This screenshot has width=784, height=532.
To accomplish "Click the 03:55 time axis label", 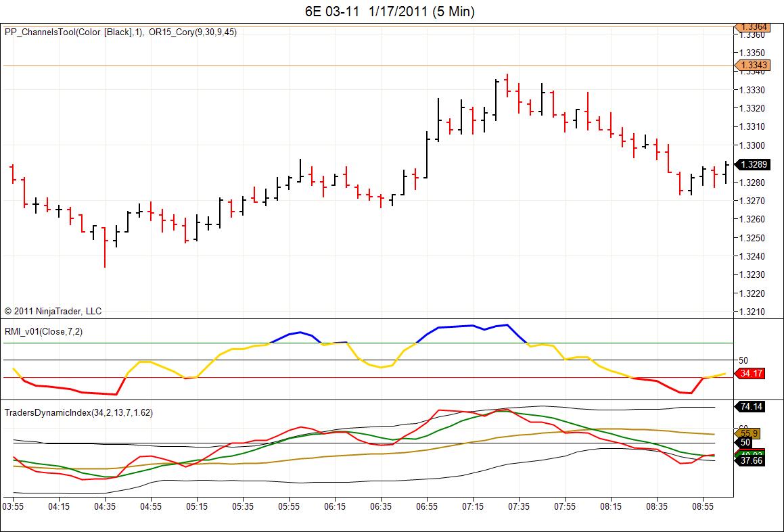I will pos(13,506).
